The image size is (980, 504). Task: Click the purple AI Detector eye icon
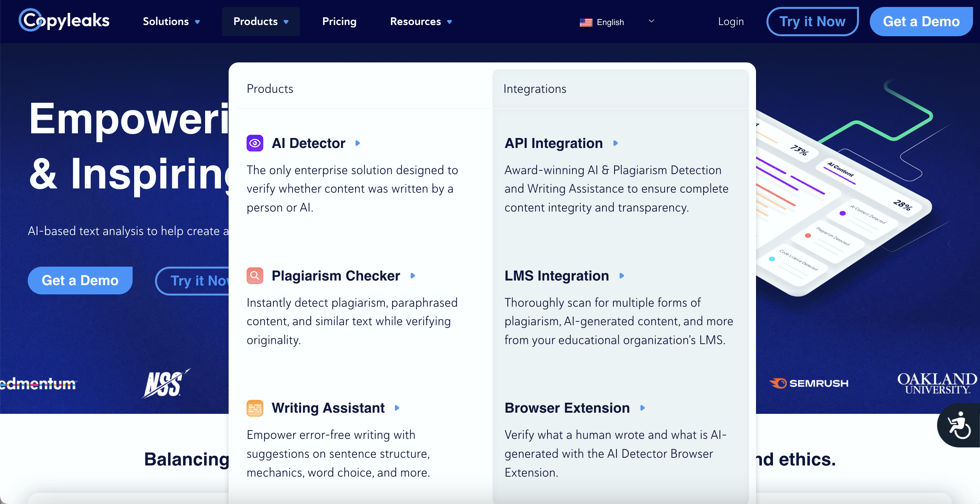pyautogui.click(x=255, y=143)
